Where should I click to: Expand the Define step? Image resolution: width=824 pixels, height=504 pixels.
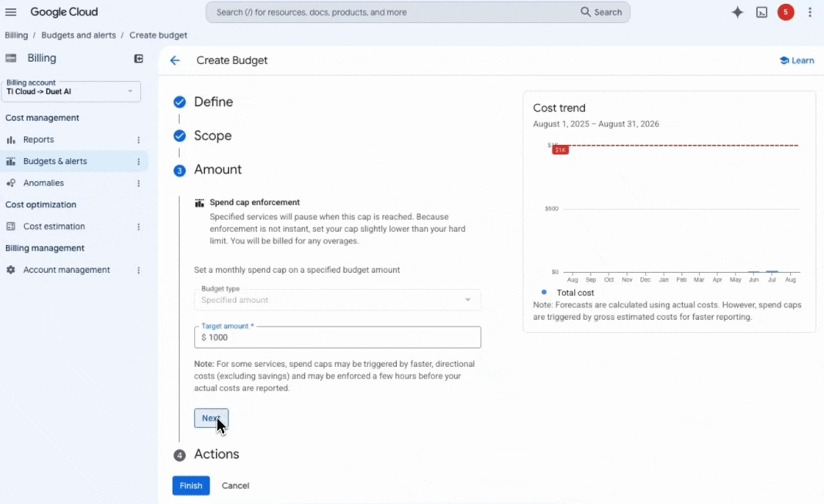point(214,102)
